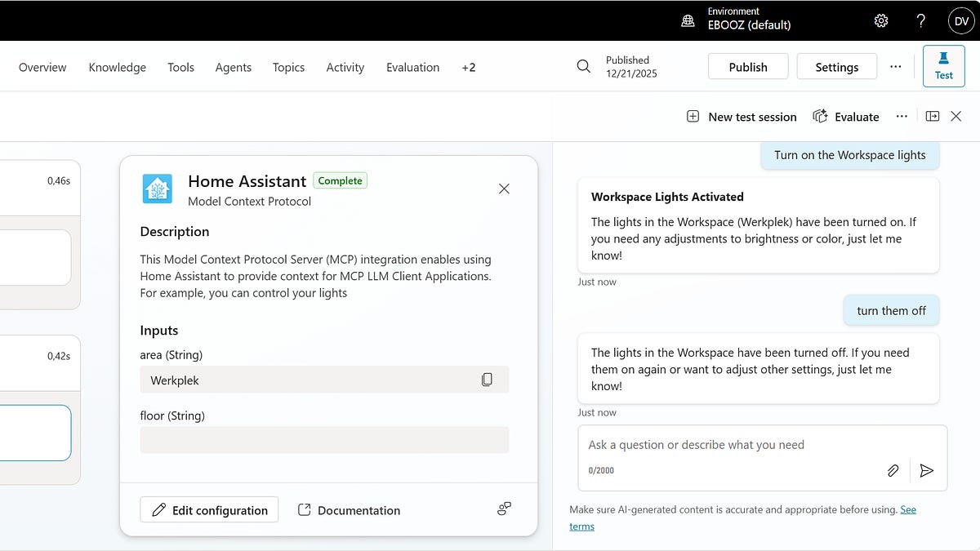Click the search magnifier icon

click(583, 67)
